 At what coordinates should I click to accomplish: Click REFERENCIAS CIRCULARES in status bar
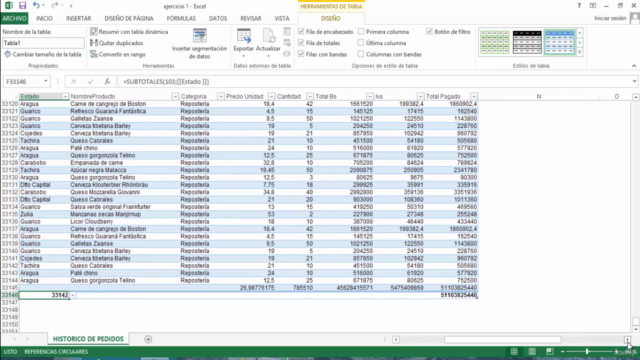point(56,351)
